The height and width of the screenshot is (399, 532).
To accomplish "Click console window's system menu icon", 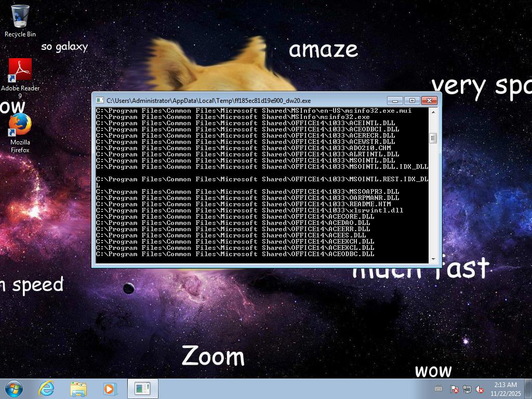I will coord(100,101).
